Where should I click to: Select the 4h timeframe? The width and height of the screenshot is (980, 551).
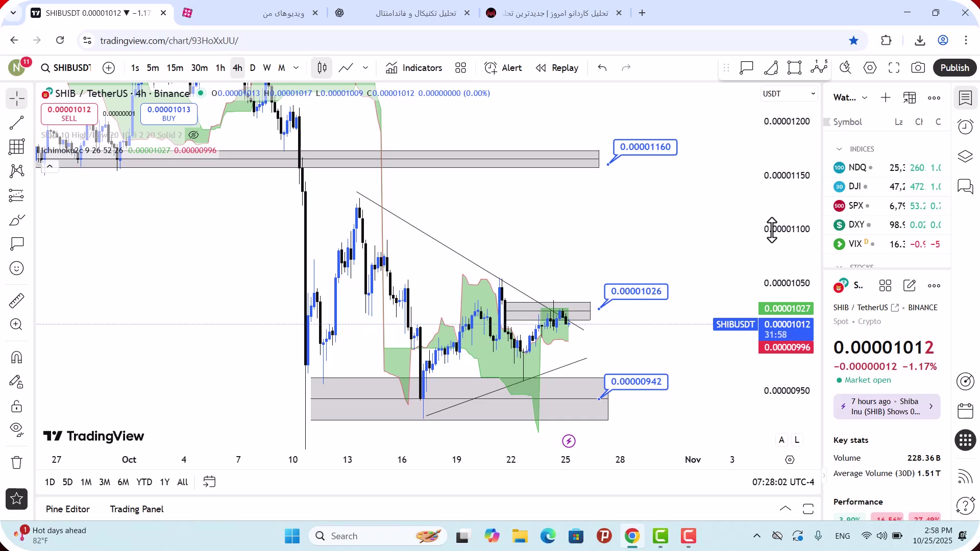[x=237, y=68]
